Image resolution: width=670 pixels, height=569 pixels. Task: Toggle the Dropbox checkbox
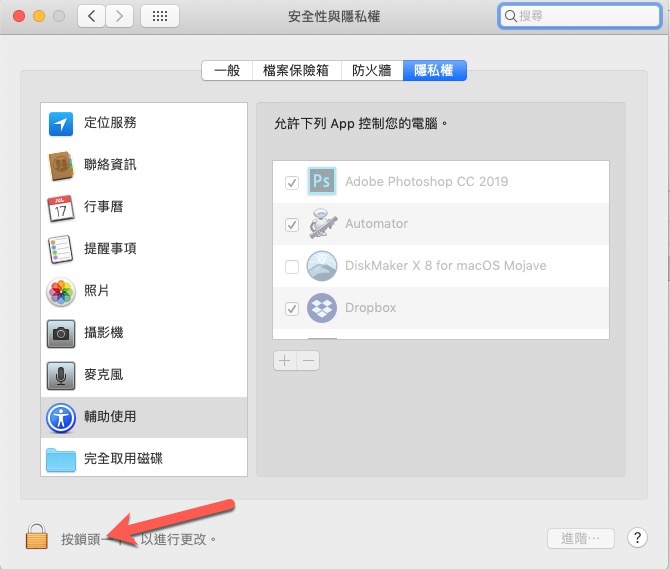coord(292,308)
